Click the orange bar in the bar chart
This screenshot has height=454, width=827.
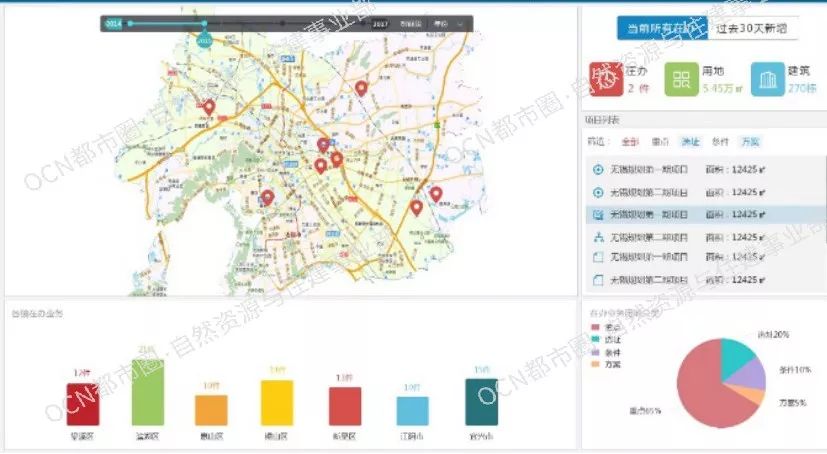(x=211, y=410)
